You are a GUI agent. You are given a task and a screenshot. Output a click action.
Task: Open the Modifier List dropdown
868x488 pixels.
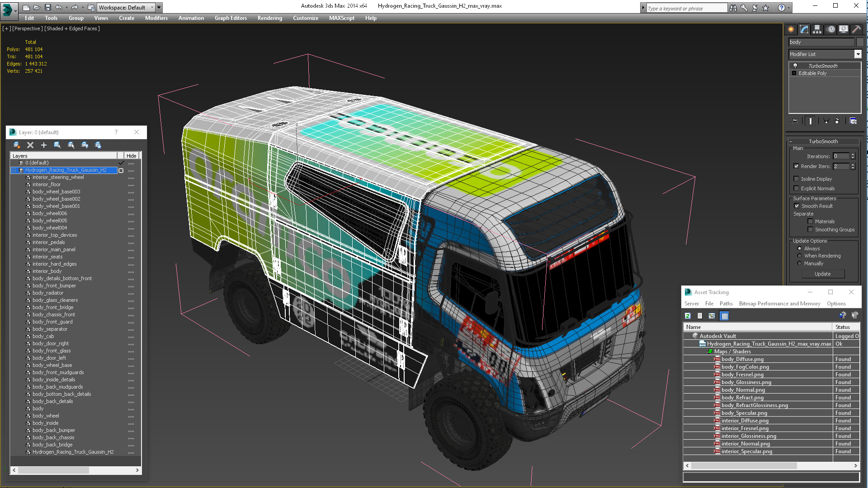858,54
